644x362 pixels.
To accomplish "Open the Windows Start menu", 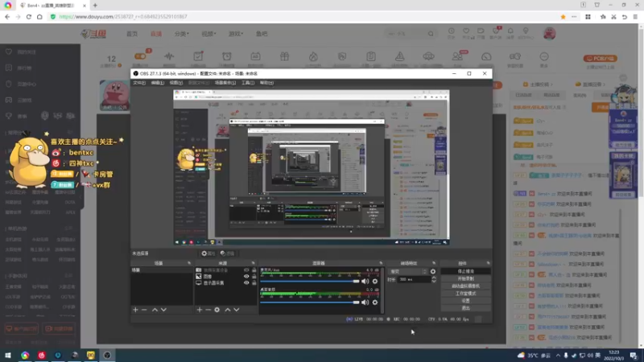I will pos(8,356).
